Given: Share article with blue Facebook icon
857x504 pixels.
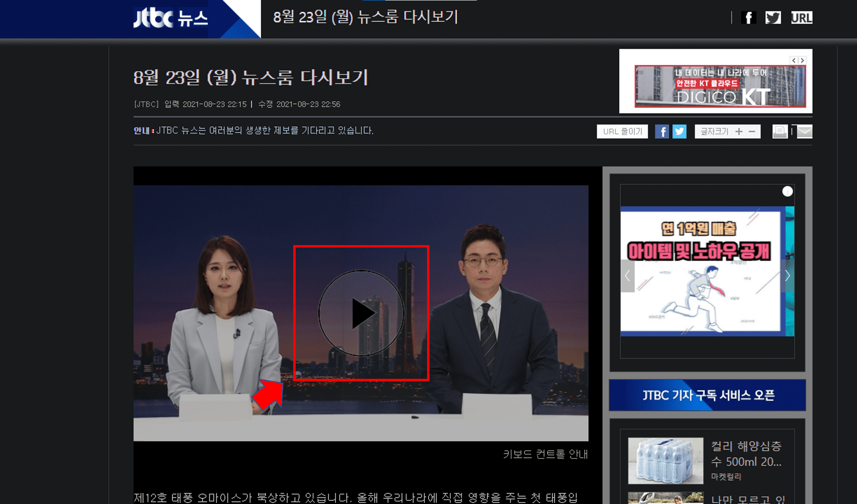Looking at the screenshot, I should [661, 131].
